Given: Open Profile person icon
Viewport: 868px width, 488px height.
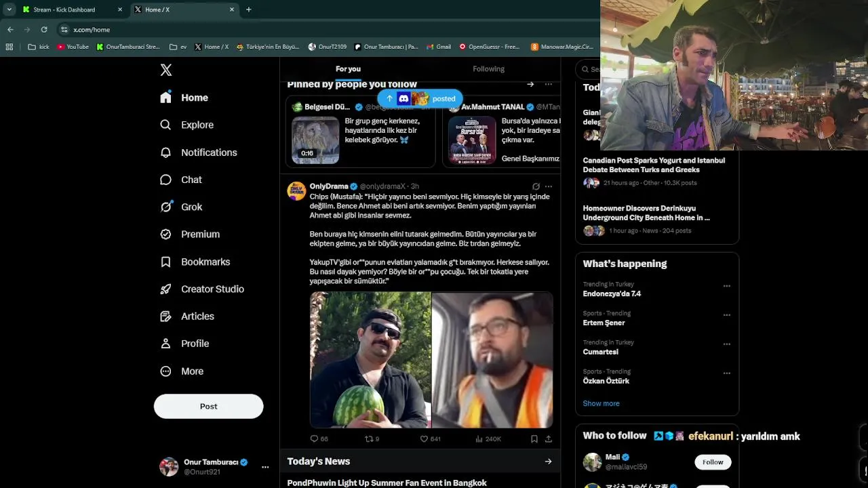Looking at the screenshot, I should click(x=166, y=344).
